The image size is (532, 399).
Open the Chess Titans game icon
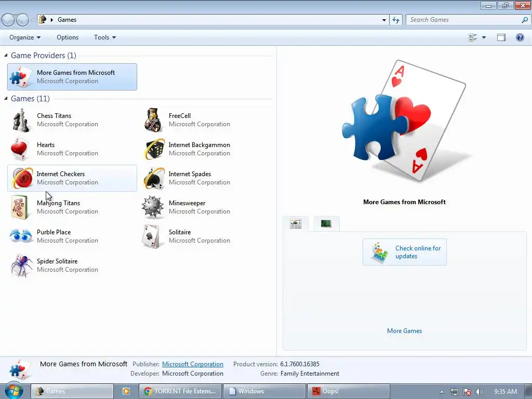pyautogui.click(x=21, y=120)
